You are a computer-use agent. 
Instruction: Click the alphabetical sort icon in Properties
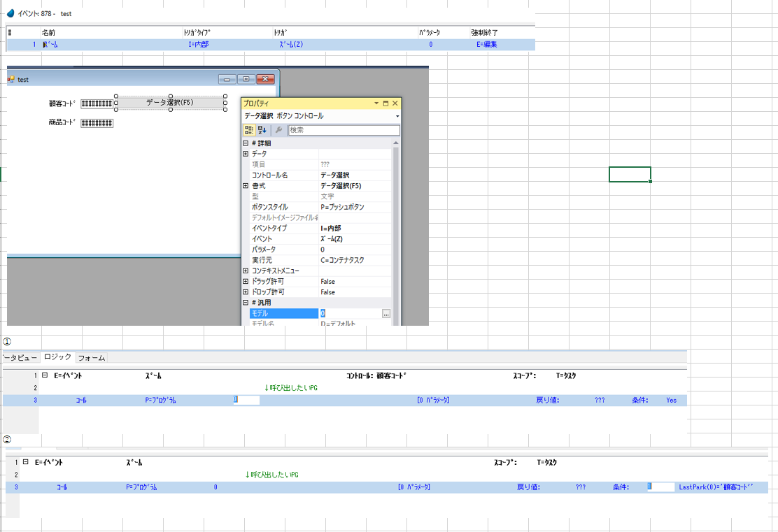262,130
